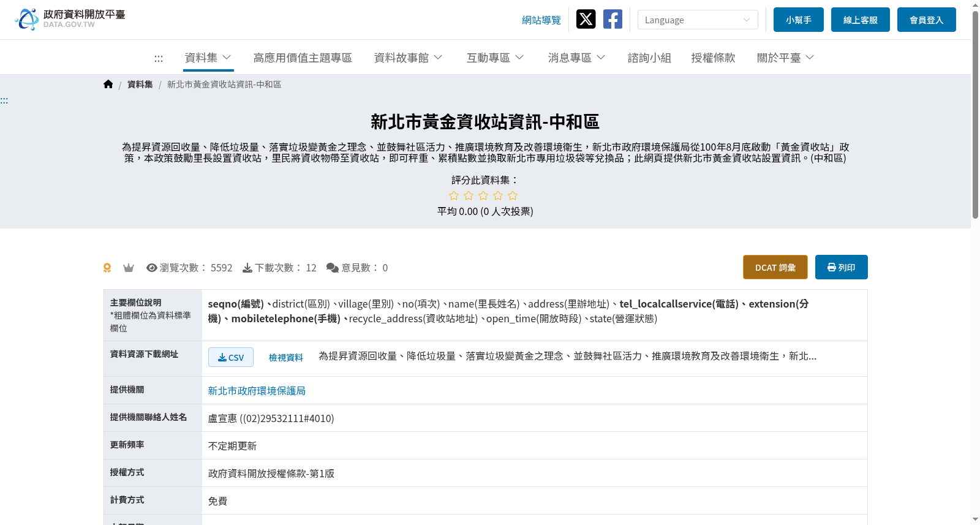980x525 pixels.
Task: Rate dataset with the fourth star
Action: 498,195
